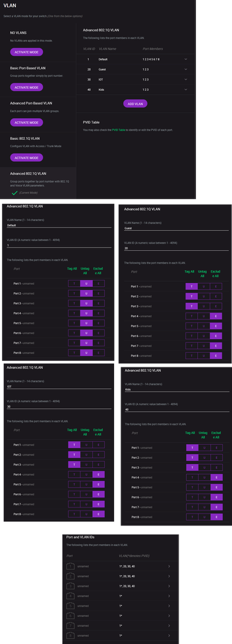Expand the Kids VLAN row chevron
This screenshot has height=644, width=232.
(x=186, y=89)
